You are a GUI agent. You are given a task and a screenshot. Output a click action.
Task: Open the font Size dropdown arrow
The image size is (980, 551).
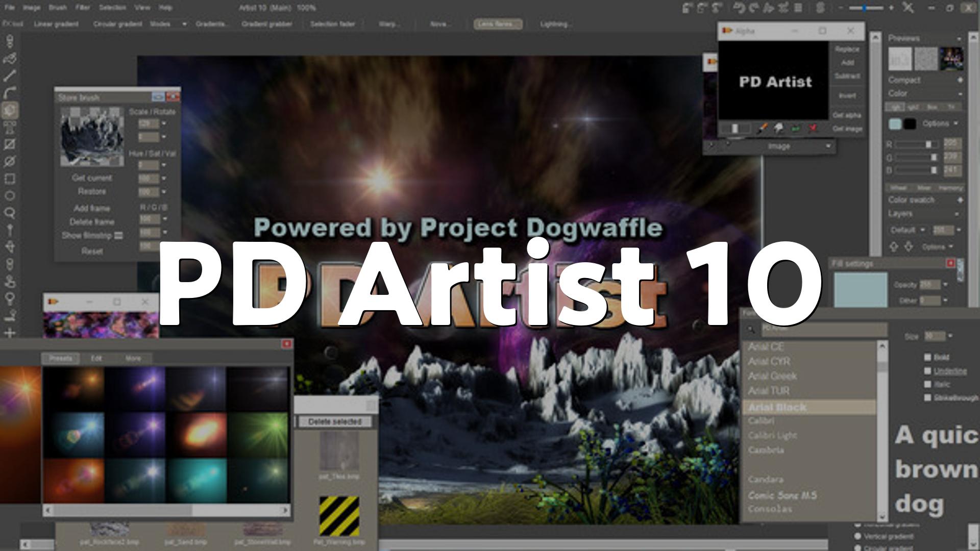[950, 336]
